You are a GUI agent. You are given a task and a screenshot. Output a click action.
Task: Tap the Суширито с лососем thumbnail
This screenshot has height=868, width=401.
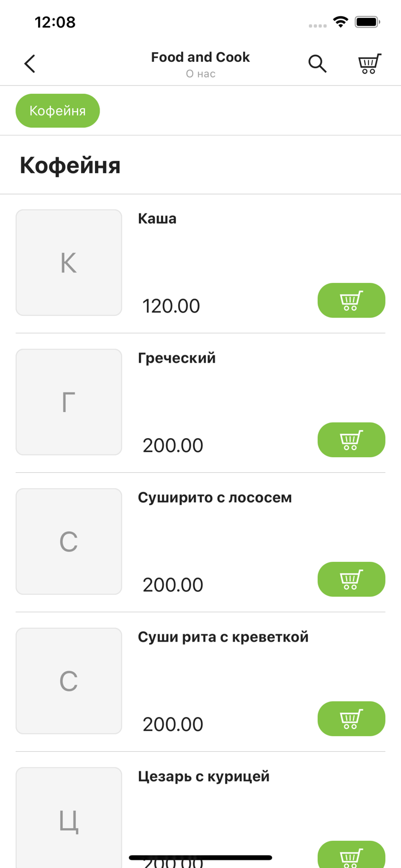pos(68,541)
